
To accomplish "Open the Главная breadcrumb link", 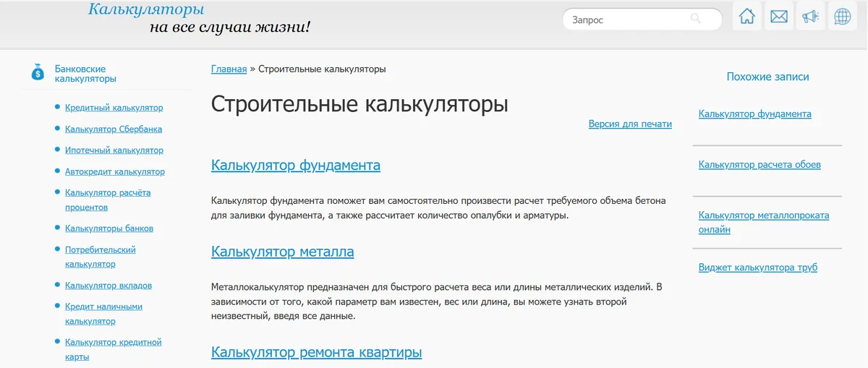I will point(229,69).
